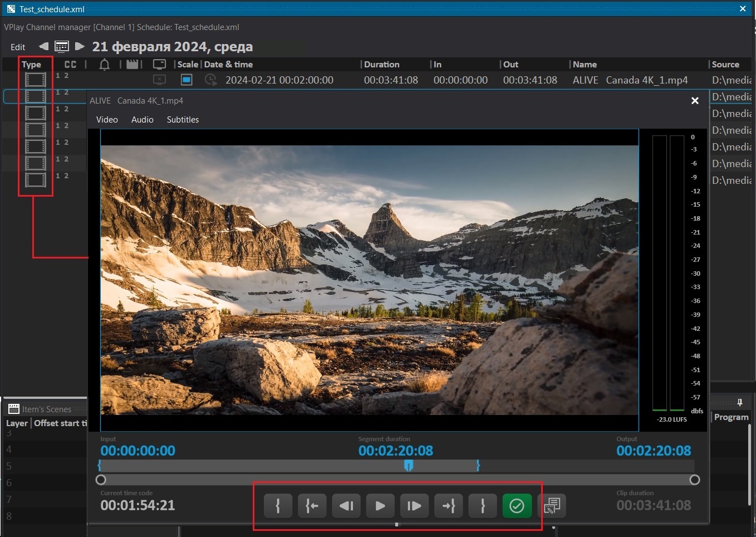Viewport: 756px width, 537px height.
Task: Click the out-point marker on the trim bar
Action: pos(478,465)
